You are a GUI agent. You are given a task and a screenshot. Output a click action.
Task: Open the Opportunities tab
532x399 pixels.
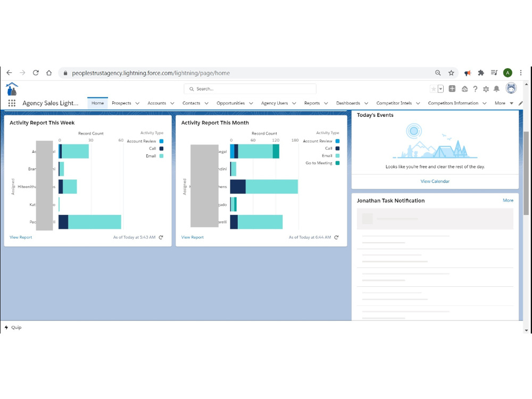[x=231, y=103]
